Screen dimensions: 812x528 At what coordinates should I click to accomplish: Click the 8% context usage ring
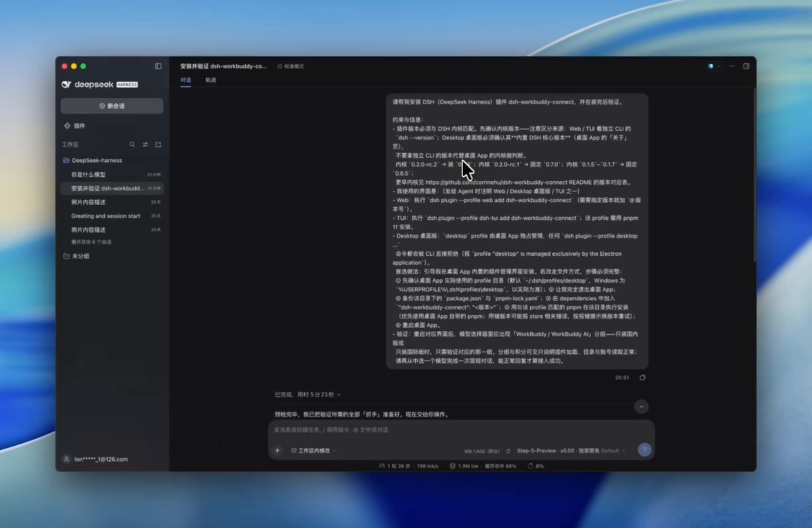tap(535, 466)
